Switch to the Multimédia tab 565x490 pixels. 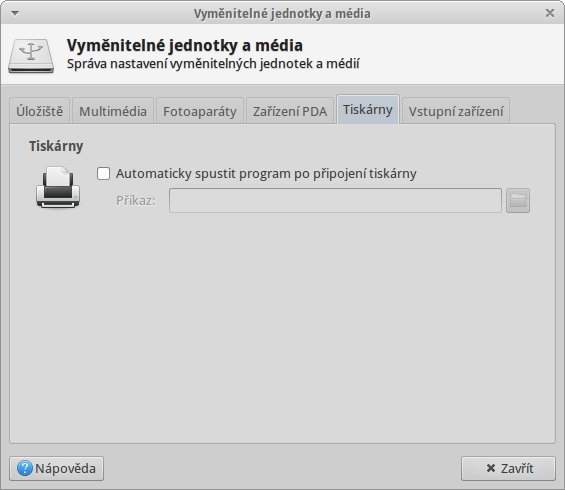(x=113, y=111)
